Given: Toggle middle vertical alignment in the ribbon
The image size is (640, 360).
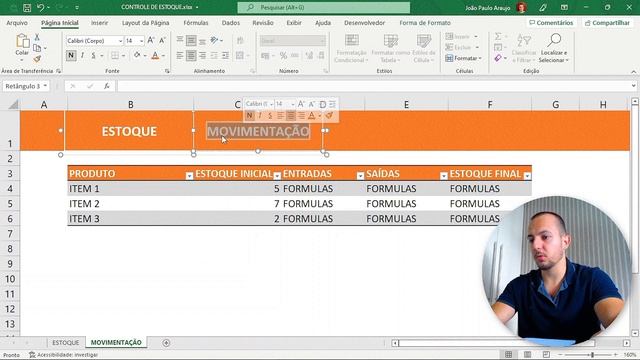Looking at the screenshot, I should tap(191, 40).
